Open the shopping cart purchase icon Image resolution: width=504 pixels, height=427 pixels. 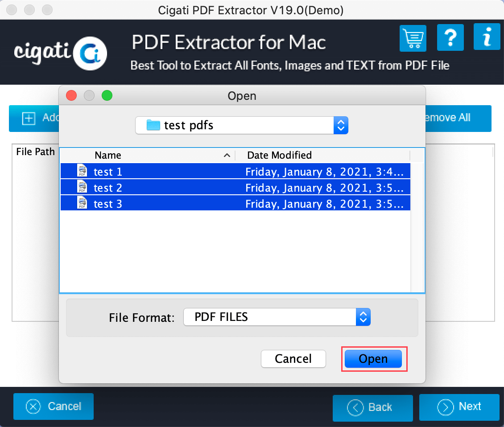coord(413,38)
